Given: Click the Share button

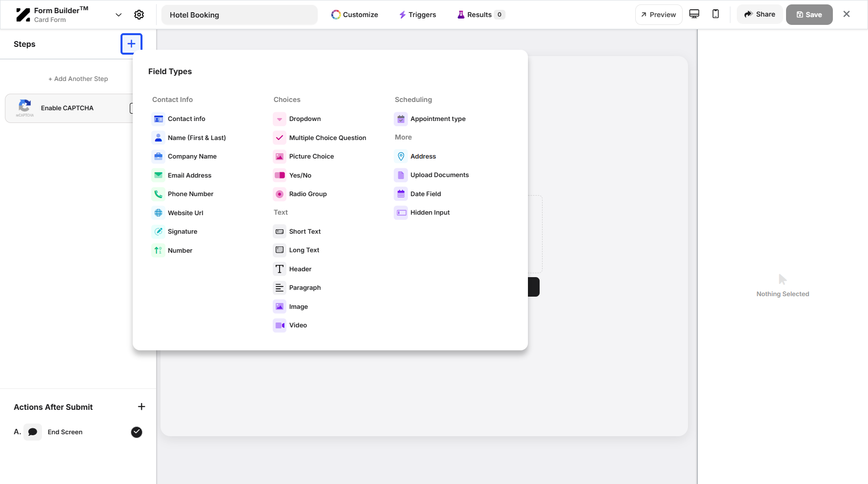Looking at the screenshot, I should tap(760, 15).
